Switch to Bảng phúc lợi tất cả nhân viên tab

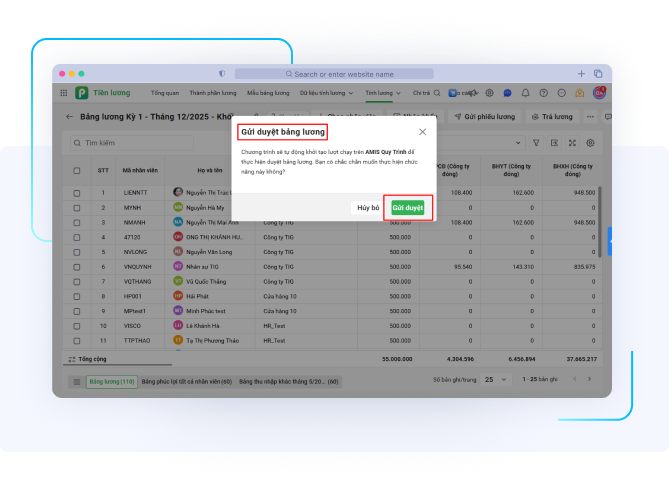pyautogui.click(x=186, y=381)
